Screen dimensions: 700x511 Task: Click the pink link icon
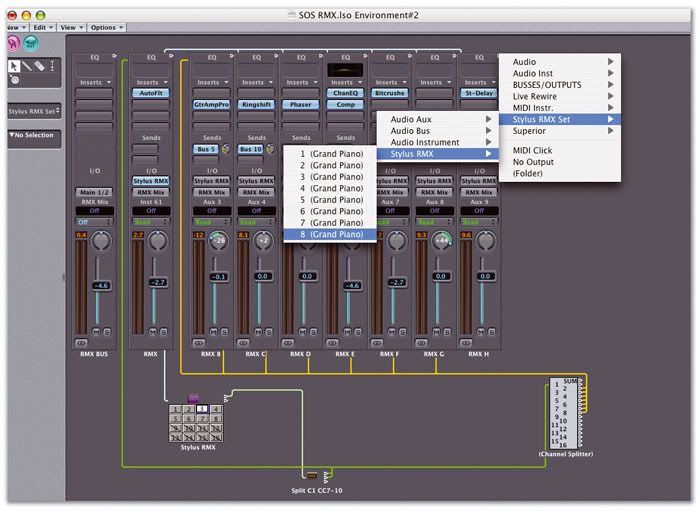point(13,43)
